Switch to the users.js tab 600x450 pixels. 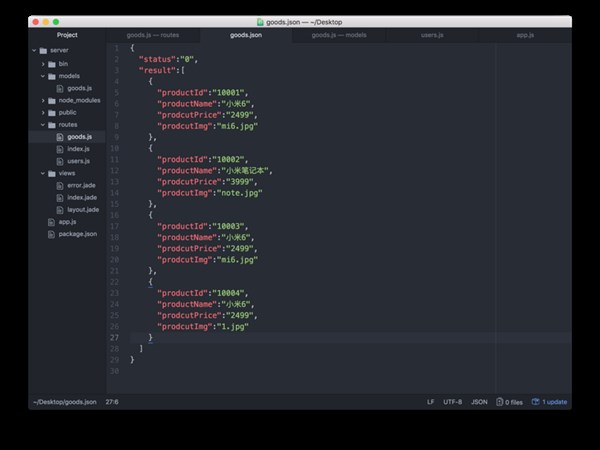click(x=432, y=35)
